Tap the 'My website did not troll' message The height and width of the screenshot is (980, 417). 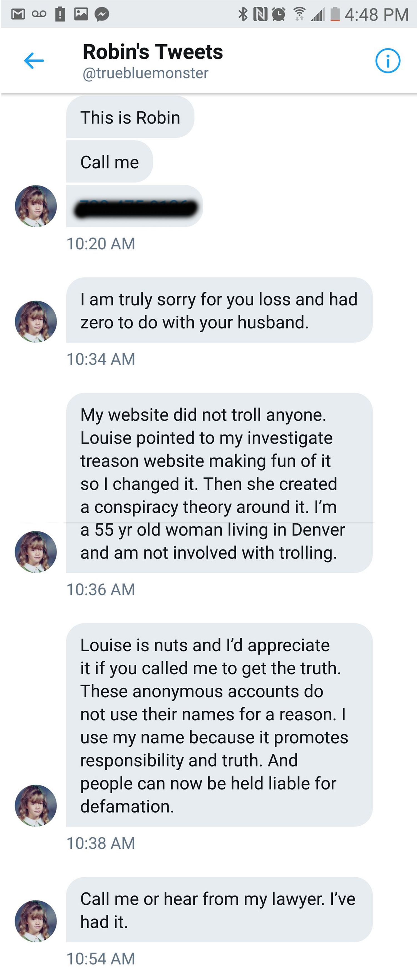point(219,483)
